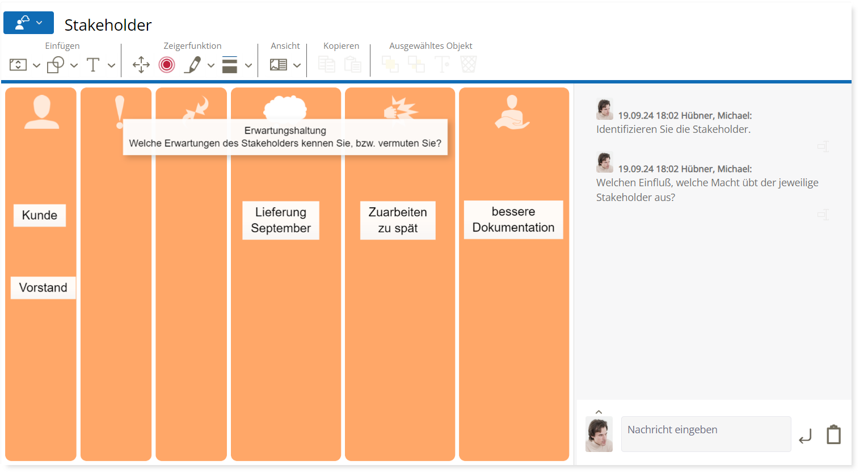Image resolution: width=868 pixels, height=473 pixels.
Task: Click the Ansicht view layout icon
Action: coord(279,65)
